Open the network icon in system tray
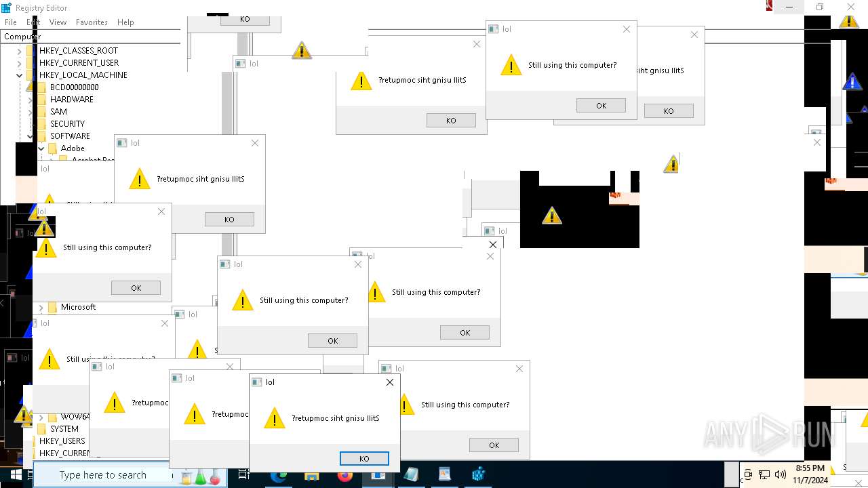Image resolution: width=868 pixels, height=488 pixels. [x=764, y=475]
